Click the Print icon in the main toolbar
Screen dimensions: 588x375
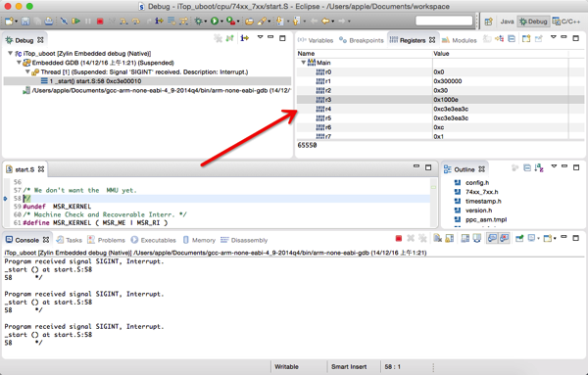pyautogui.click(x=49, y=22)
